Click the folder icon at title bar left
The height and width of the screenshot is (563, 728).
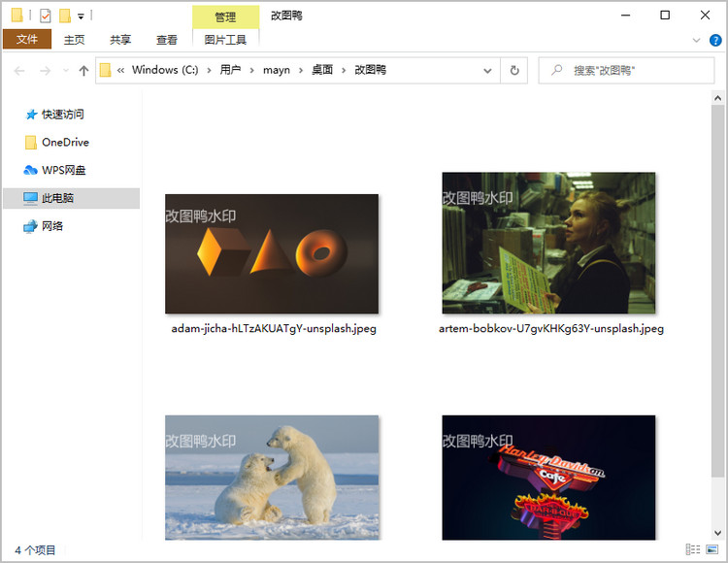point(17,16)
